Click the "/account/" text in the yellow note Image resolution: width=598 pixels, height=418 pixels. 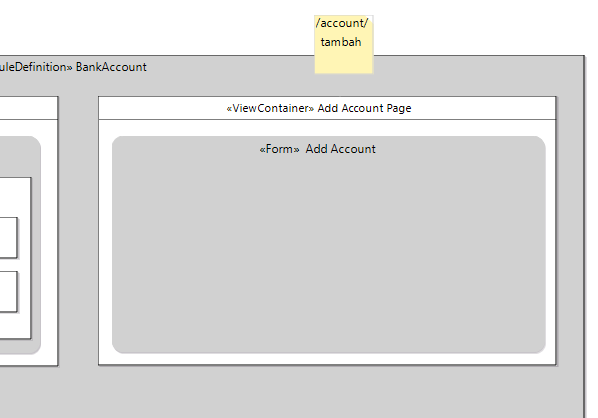tap(342, 23)
